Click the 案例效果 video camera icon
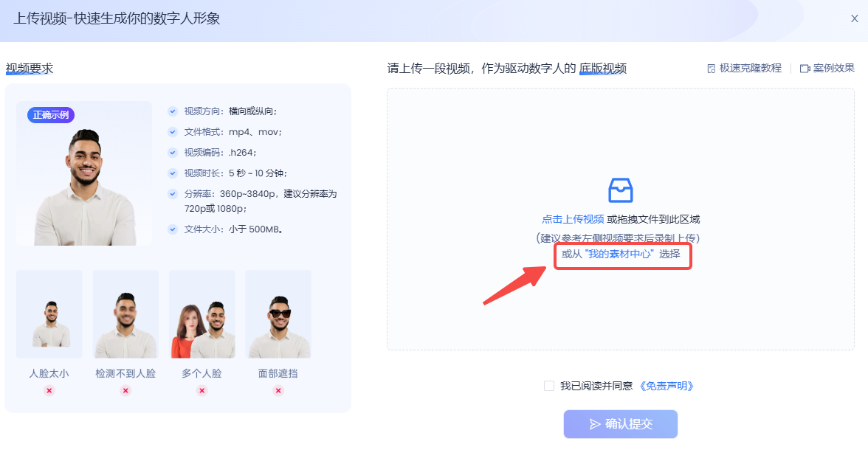Viewport: 868px width, 450px height. (x=805, y=69)
